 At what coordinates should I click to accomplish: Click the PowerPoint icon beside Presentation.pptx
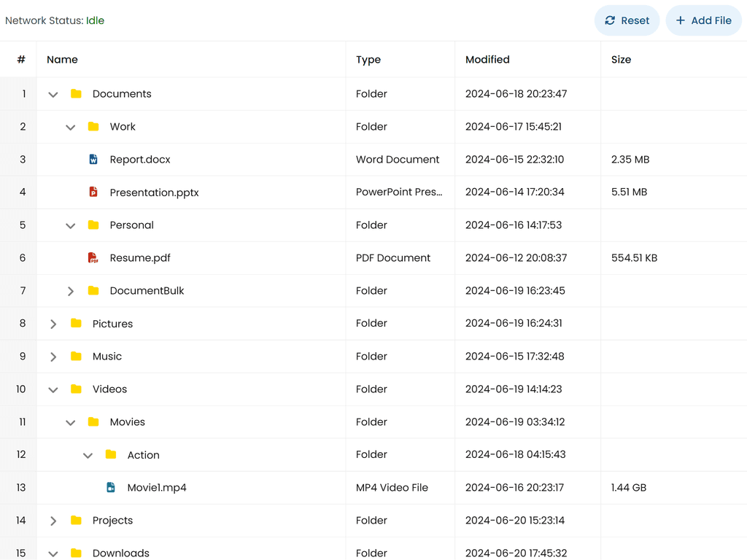(93, 192)
